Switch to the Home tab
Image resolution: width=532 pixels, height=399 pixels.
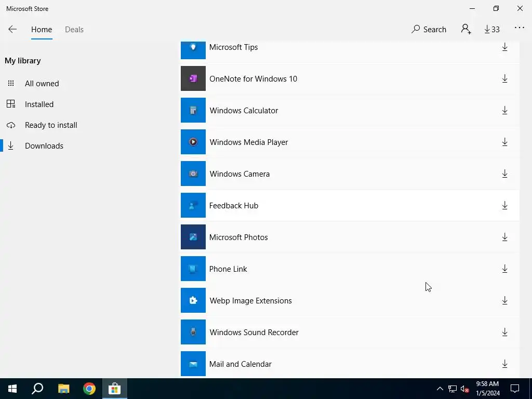[x=42, y=30]
